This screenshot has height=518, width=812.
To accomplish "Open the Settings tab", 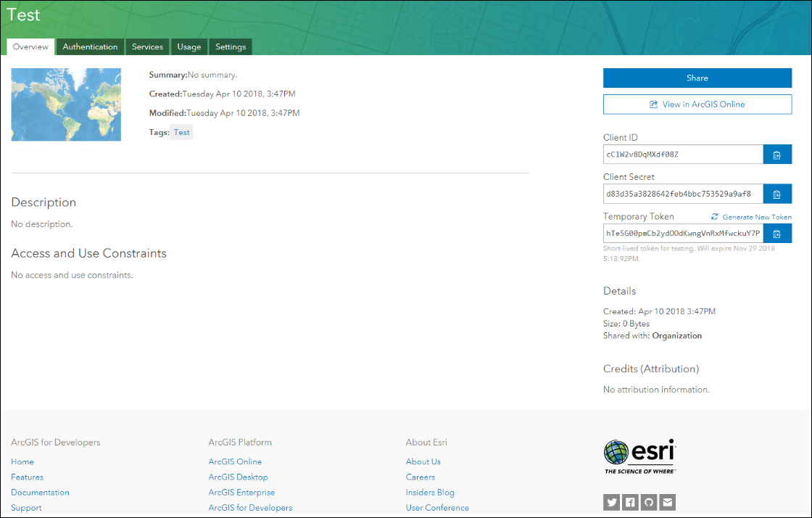I will coord(231,47).
